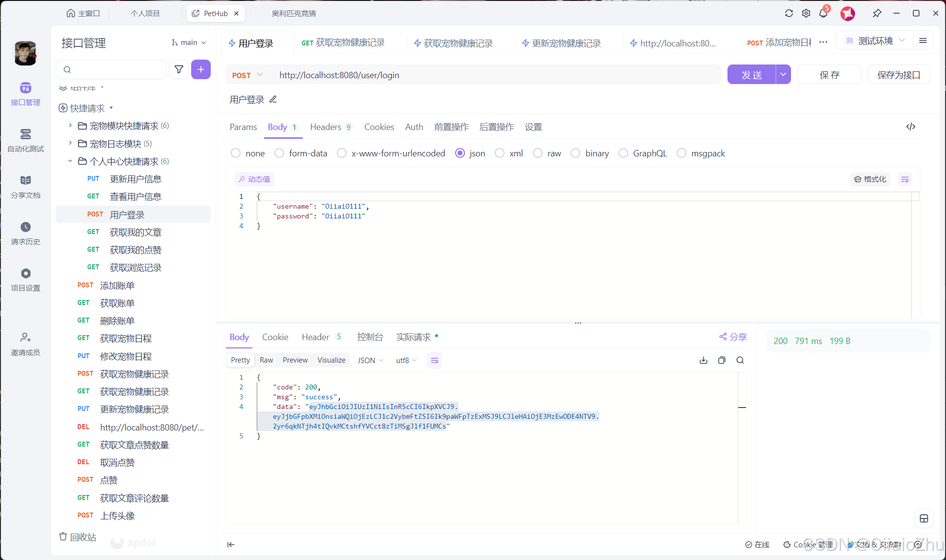The height and width of the screenshot is (560, 946).
Task: Select the form-data body type
Action: [x=279, y=153]
